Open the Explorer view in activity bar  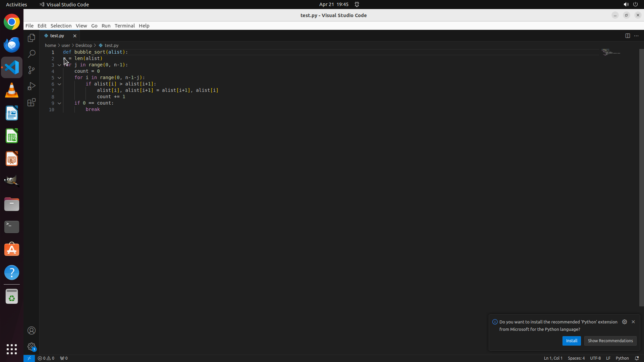[32, 38]
